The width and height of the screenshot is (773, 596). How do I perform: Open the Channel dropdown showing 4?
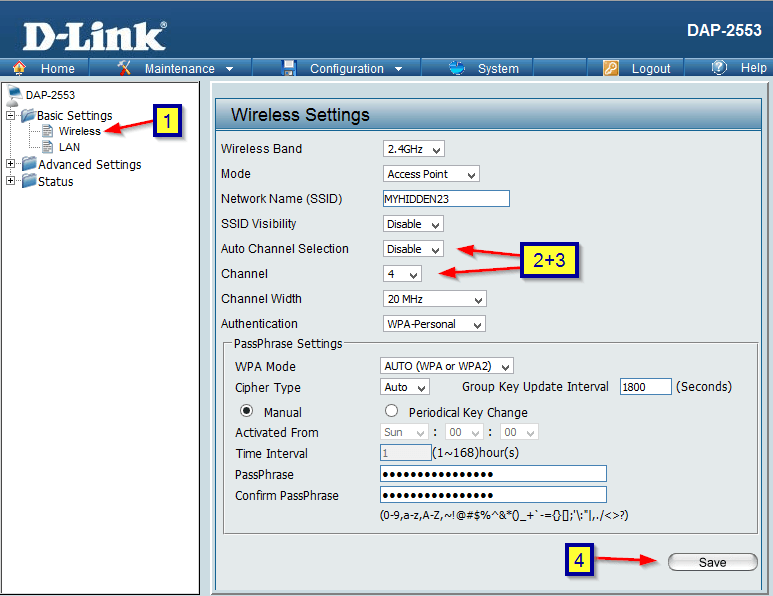click(x=402, y=274)
